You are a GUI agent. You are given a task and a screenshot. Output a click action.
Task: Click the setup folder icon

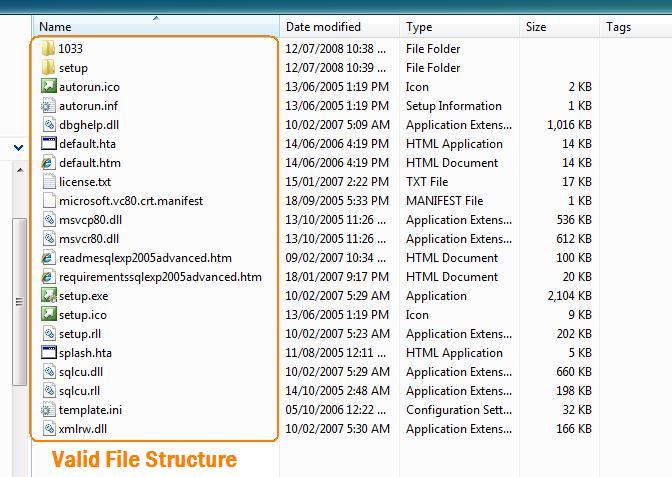click(x=48, y=67)
